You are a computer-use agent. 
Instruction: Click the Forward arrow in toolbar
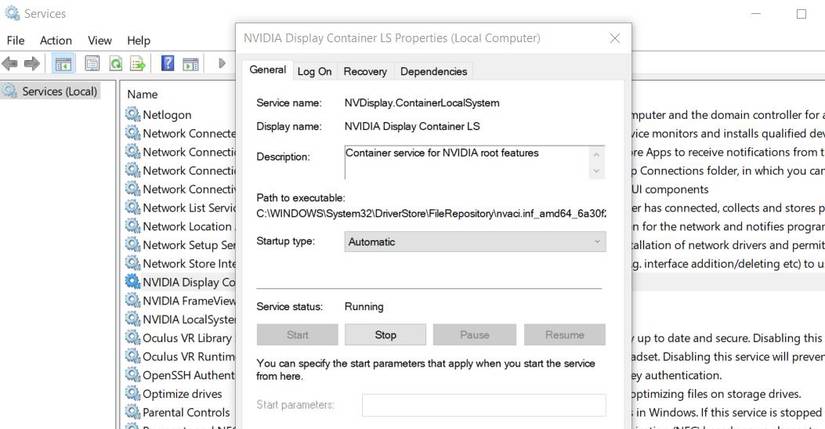[33, 63]
